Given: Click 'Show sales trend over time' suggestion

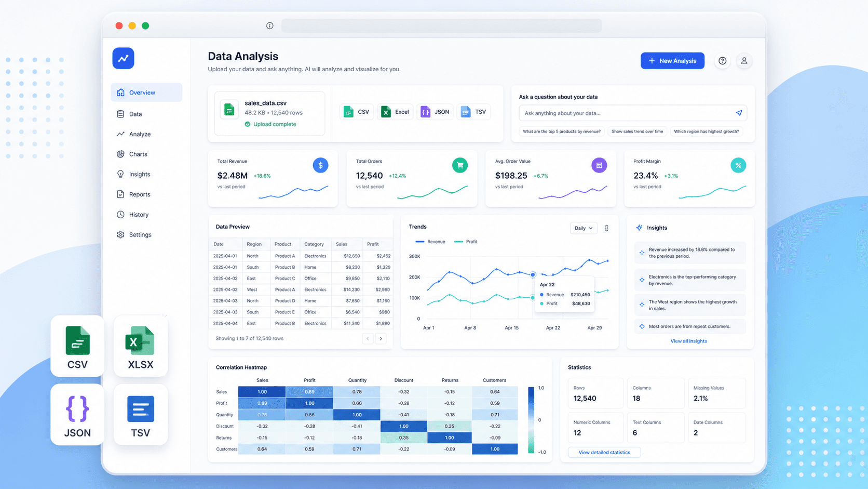Looking at the screenshot, I should click(x=637, y=131).
